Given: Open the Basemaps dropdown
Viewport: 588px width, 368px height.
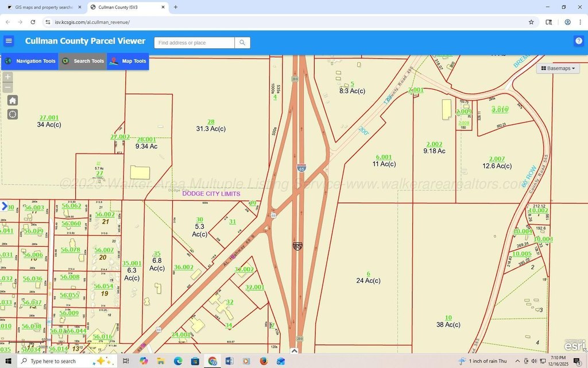Looking at the screenshot, I should click(558, 68).
